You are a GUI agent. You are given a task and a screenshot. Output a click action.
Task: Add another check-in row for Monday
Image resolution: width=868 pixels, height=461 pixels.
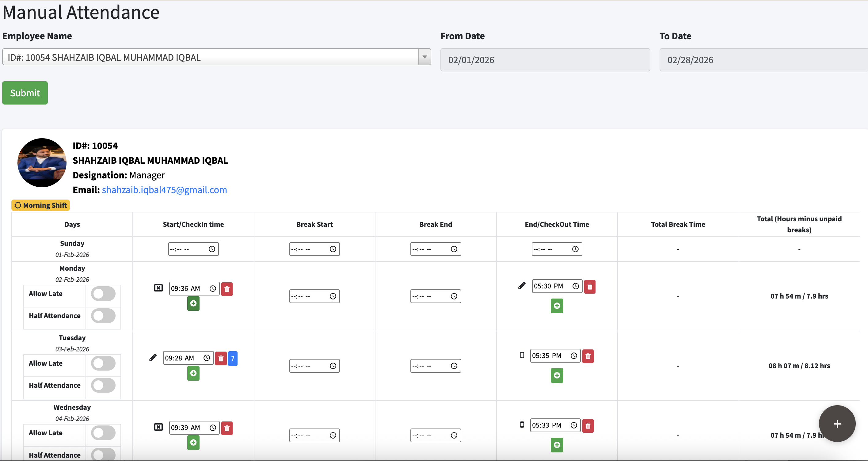point(193,303)
